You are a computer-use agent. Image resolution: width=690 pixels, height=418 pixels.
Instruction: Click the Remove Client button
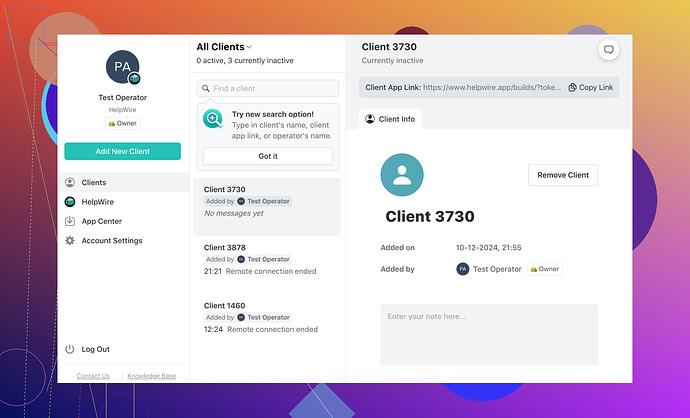(563, 175)
